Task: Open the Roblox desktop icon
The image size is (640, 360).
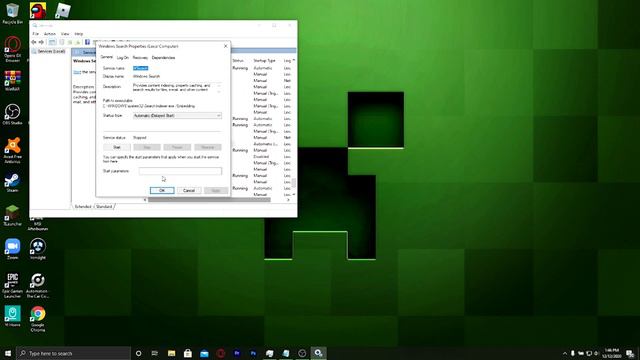Action: [62, 11]
